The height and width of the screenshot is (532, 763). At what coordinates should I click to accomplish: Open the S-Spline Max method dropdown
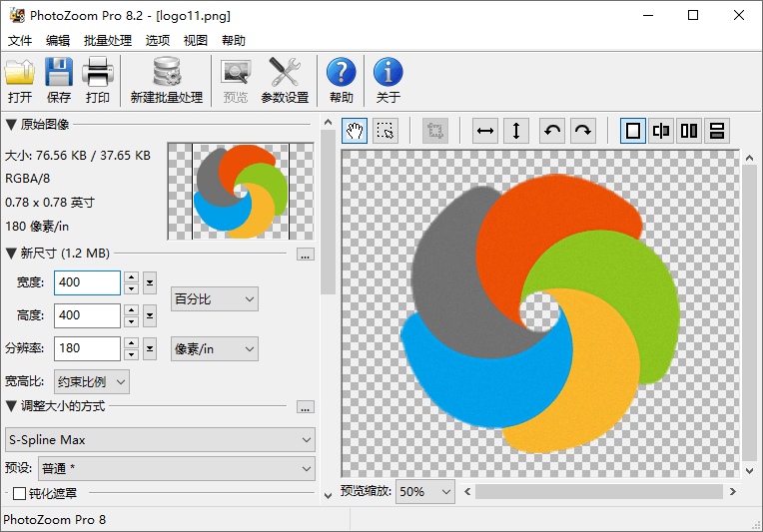(x=160, y=439)
